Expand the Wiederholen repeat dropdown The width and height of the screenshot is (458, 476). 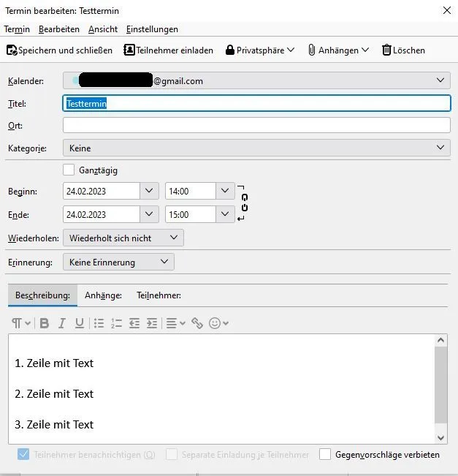pos(123,238)
